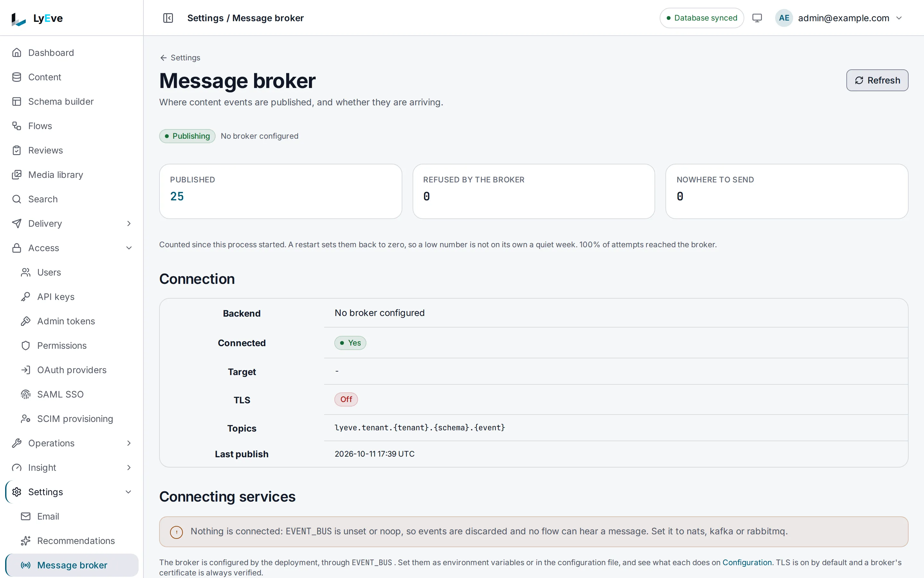Screen dimensions: 924x578
Task: Click the TLS Off badge
Action: 346,399
